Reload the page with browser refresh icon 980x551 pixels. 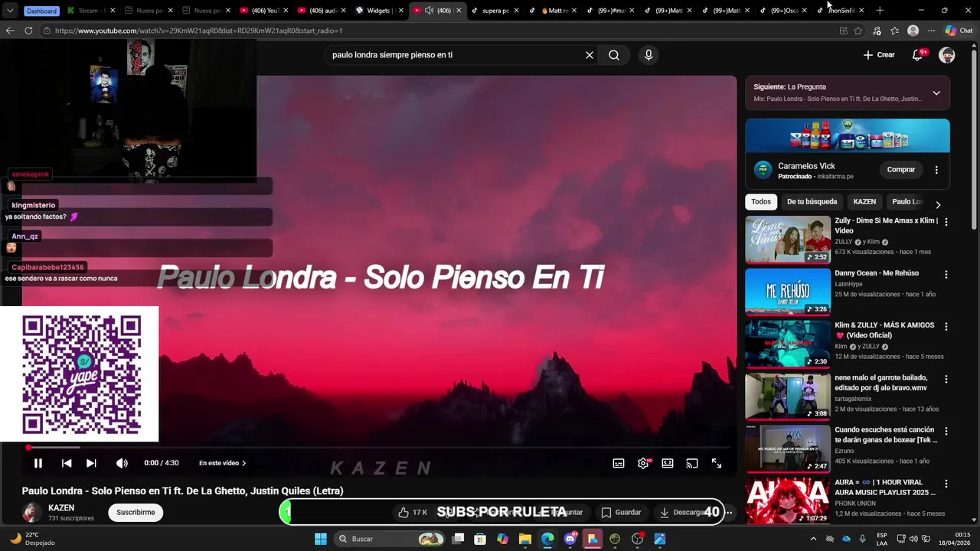28,31
